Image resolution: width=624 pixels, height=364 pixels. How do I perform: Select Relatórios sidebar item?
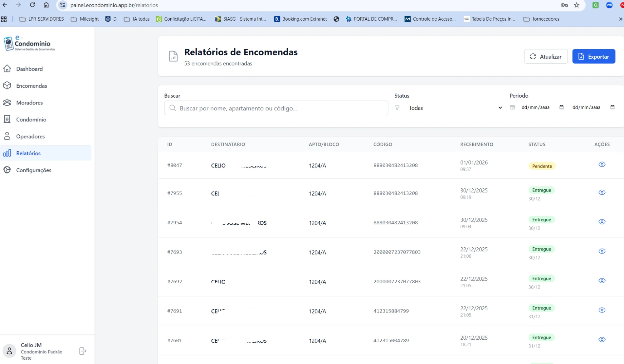[46, 153]
